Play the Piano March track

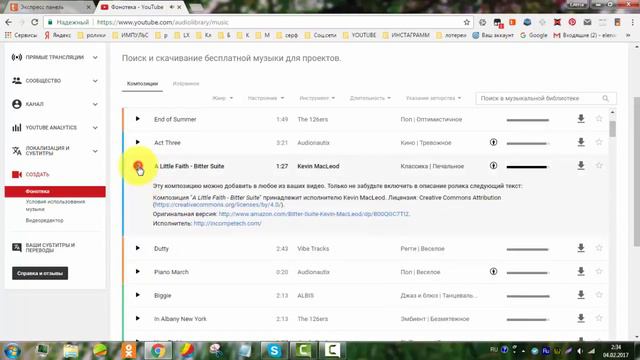(138, 271)
